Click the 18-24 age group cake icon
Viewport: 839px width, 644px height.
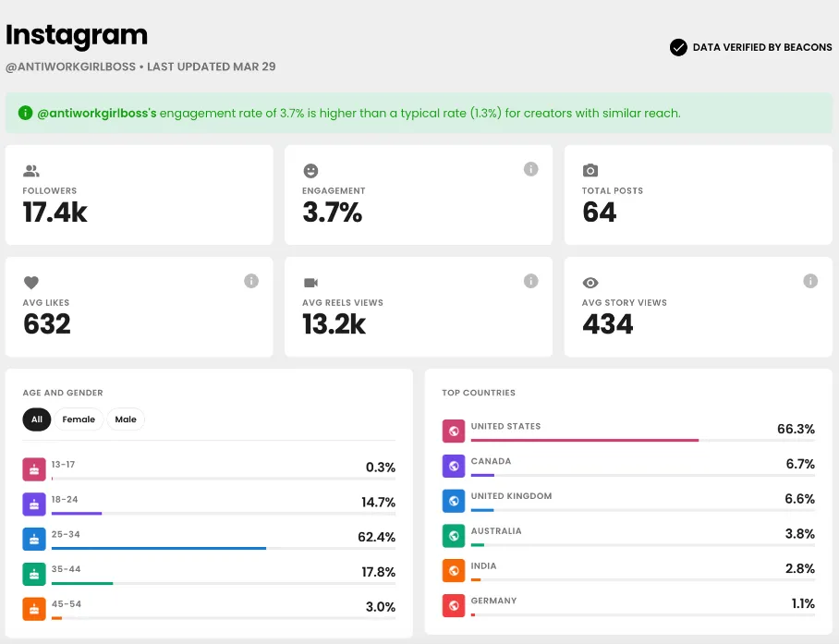(33, 504)
